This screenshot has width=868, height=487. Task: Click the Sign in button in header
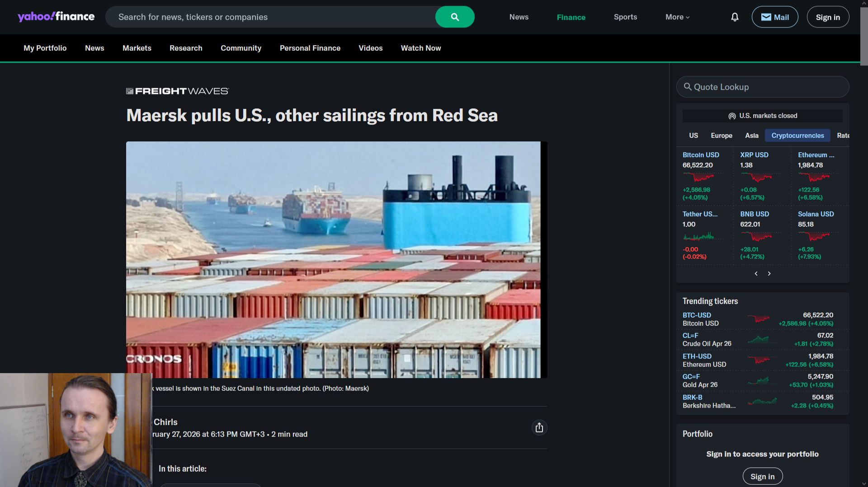(828, 17)
